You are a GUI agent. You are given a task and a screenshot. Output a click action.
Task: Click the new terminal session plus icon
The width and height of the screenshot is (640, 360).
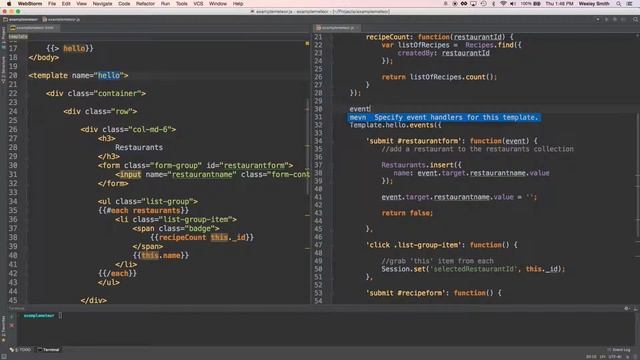[12, 316]
